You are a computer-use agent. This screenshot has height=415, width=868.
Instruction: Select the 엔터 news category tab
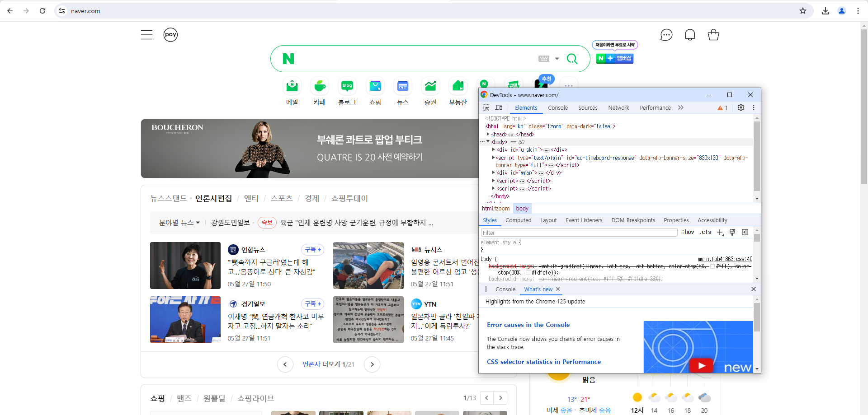[x=251, y=198]
